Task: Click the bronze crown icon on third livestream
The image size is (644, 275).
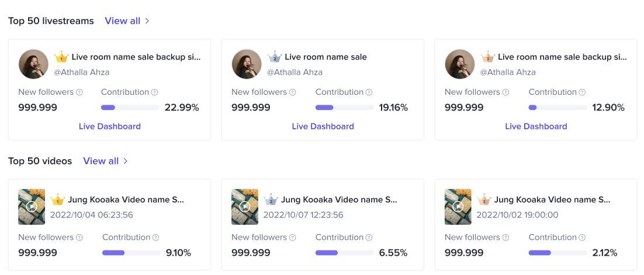Action: click(x=488, y=57)
